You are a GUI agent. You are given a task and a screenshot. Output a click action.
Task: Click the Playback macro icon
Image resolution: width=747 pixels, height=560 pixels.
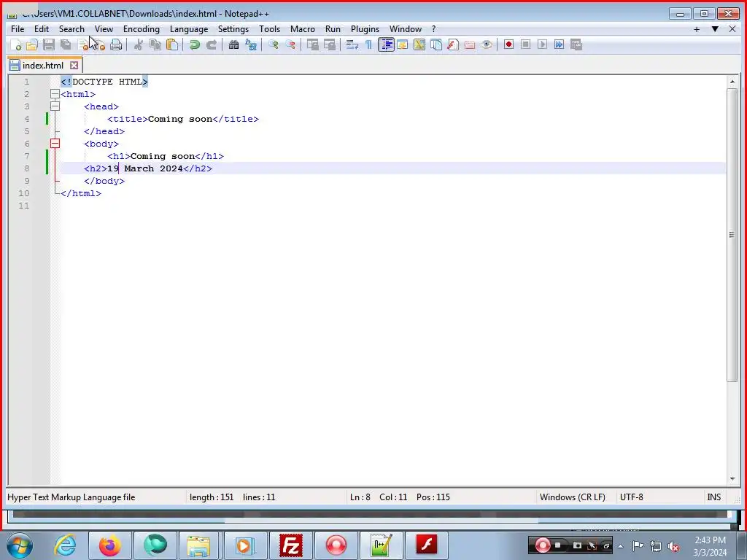[542, 44]
